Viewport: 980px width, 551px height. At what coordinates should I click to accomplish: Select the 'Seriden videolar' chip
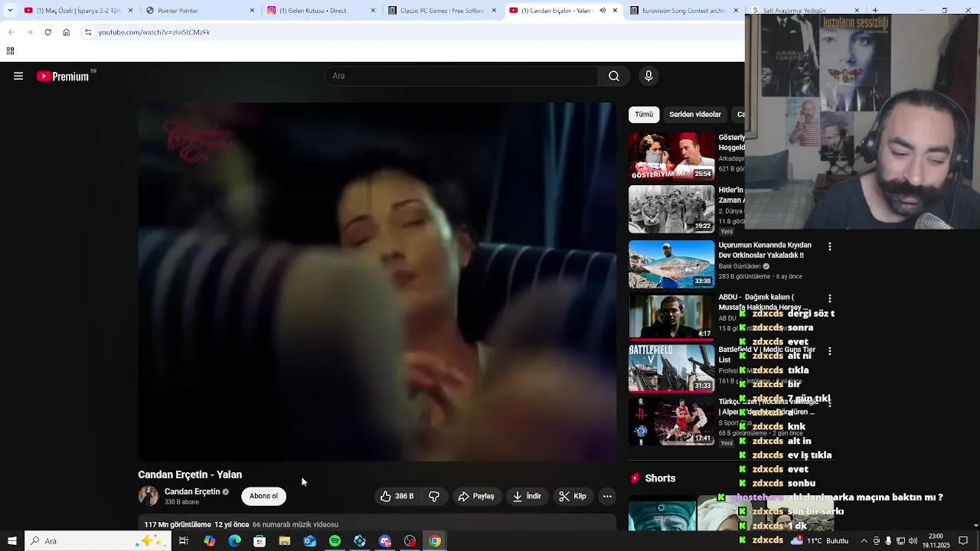[x=695, y=114]
